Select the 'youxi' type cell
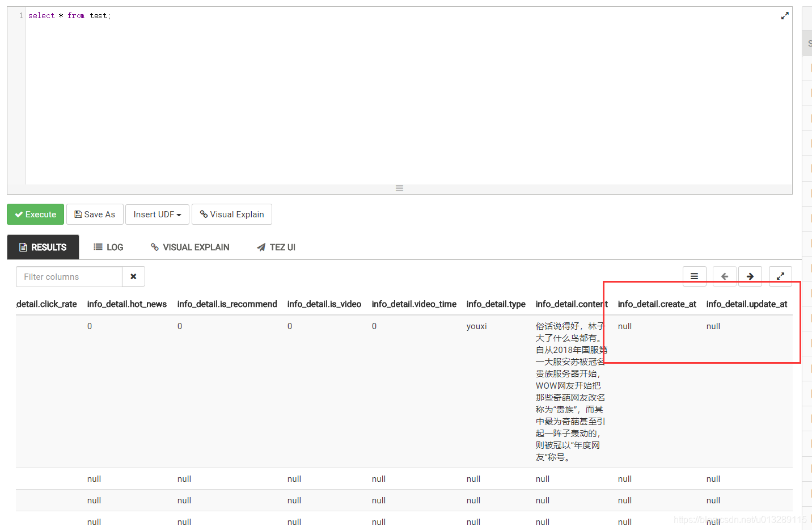Image resolution: width=812 pixels, height=530 pixels. tap(477, 326)
